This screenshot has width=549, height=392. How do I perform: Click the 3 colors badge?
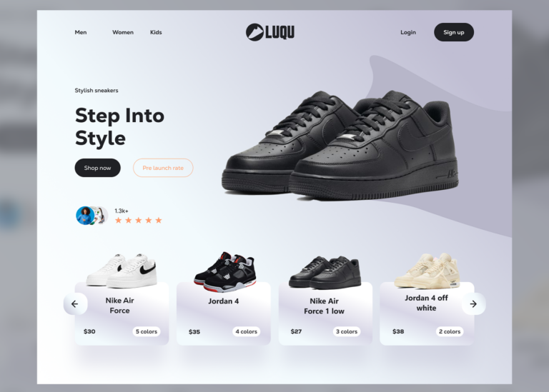[x=347, y=331]
